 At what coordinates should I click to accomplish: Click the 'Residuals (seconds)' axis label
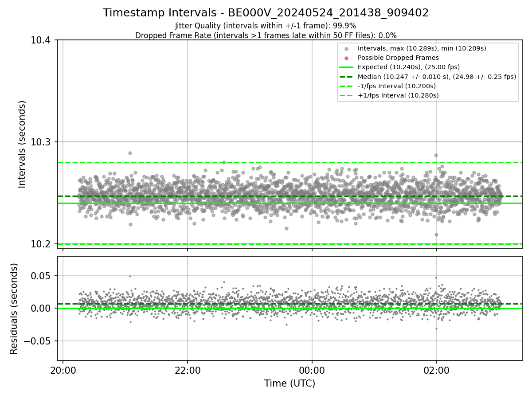tap(14, 309)
